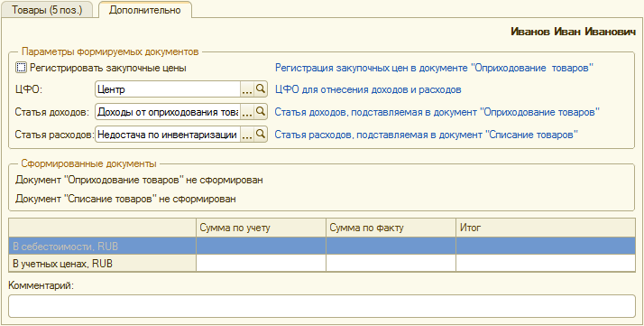Click the ЦФО input field containing Центр

tap(168, 89)
